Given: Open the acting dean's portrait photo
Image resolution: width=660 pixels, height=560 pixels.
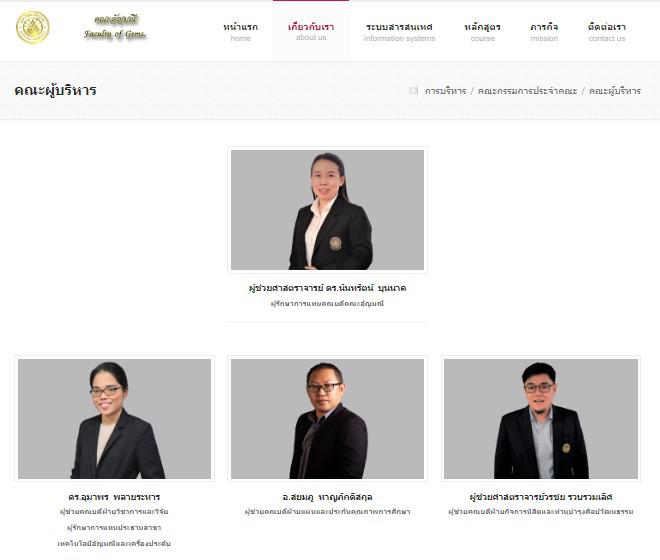Looking at the screenshot, I should [327, 210].
